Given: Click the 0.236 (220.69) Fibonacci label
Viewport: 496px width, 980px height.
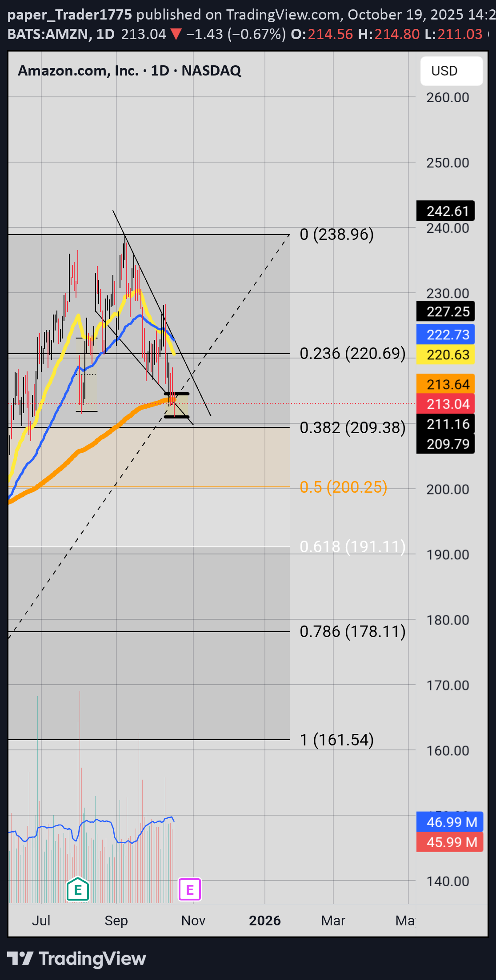Looking at the screenshot, I should (352, 354).
